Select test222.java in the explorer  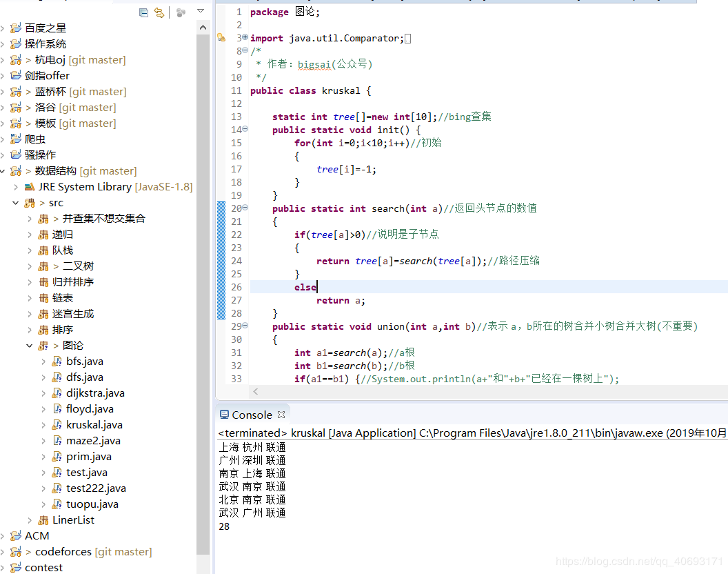pyautogui.click(x=96, y=488)
